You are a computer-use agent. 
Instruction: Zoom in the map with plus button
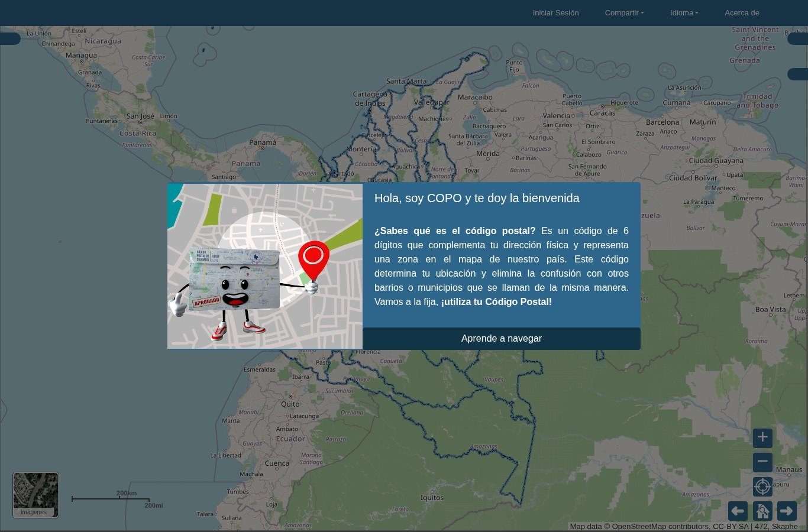762,437
